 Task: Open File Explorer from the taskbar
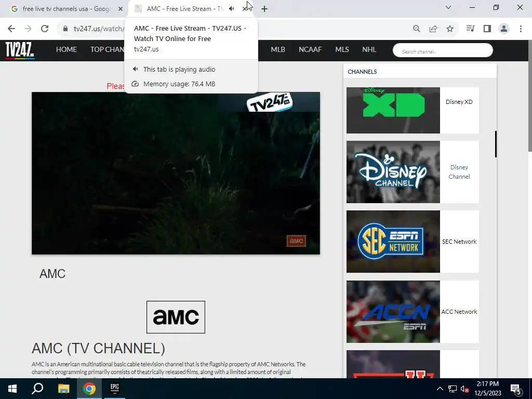63,389
